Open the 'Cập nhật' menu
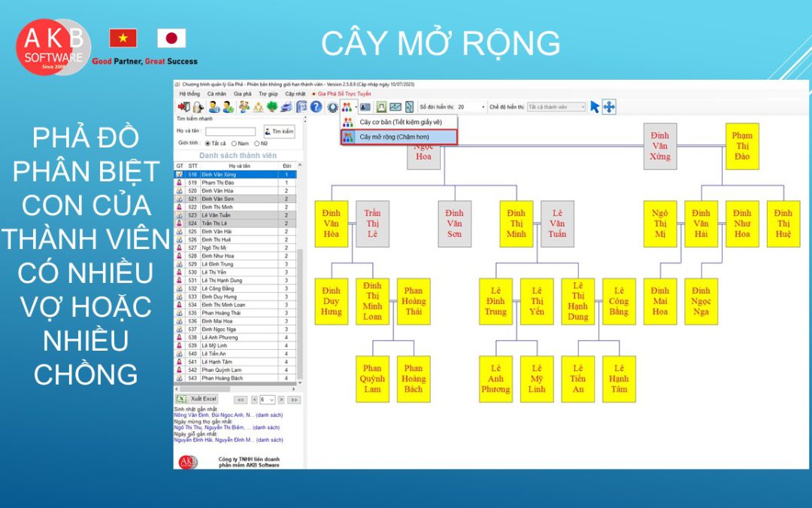This screenshot has height=508, width=812. point(295,94)
